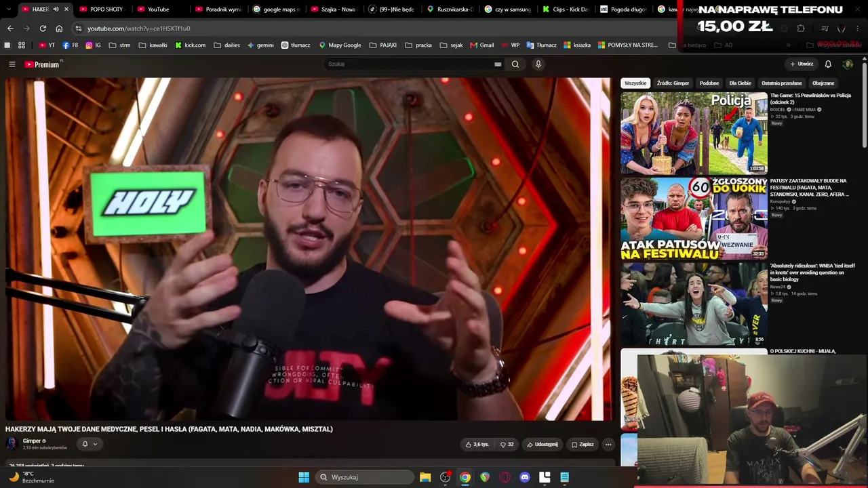The width and height of the screenshot is (868, 488).
Task: Open the browser home page icon
Action: point(59,28)
